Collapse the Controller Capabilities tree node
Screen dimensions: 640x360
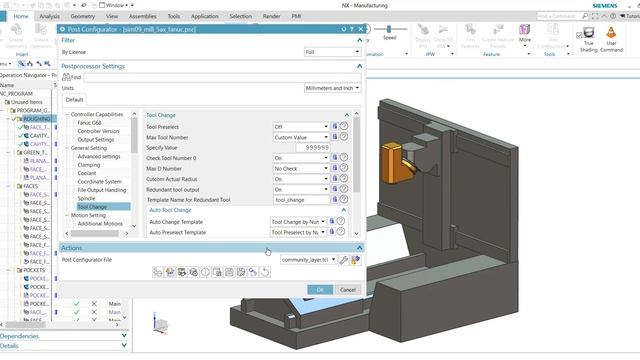coord(67,114)
